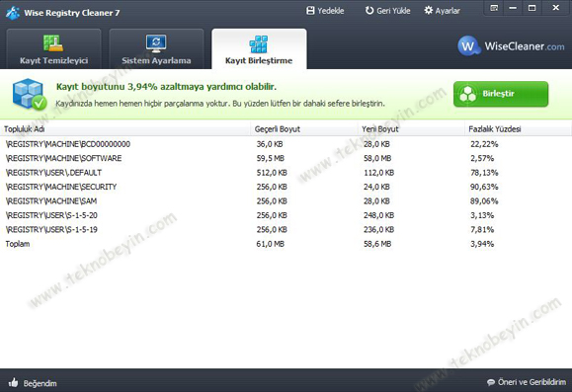Open the Kayıt Temizleyici tab
This screenshot has height=392, width=572.
[53, 48]
